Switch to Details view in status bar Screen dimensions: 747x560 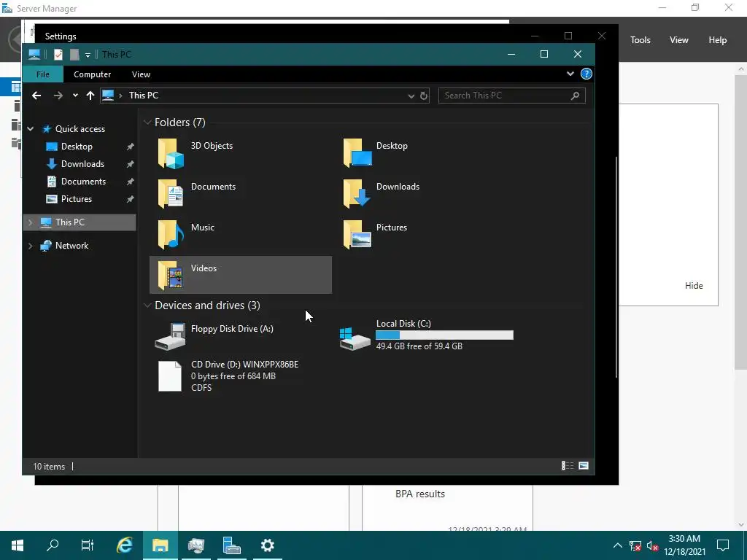click(x=568, y=466)
